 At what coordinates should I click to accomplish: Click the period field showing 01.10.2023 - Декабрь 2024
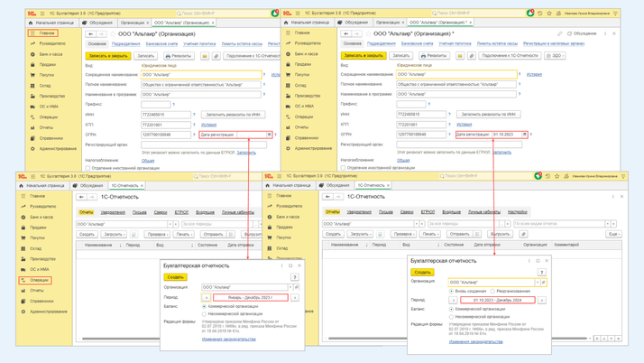point(497,300)
